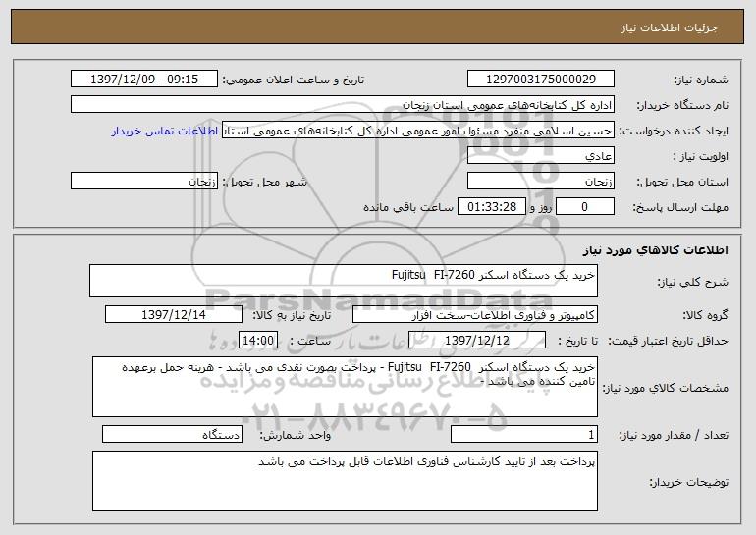Click the واحد شمارش label
This screenshot has width=756, height=535.
[x=296, y=435]
